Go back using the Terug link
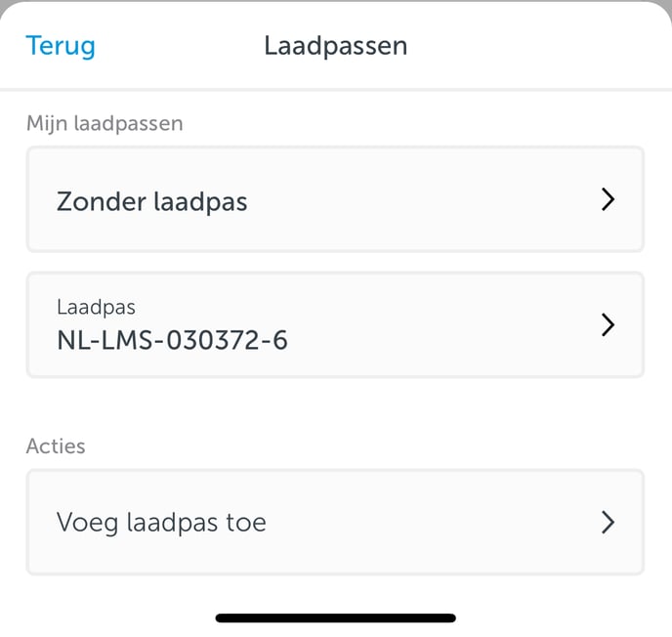Screen dimensions: 672x637 click(61, 46)
